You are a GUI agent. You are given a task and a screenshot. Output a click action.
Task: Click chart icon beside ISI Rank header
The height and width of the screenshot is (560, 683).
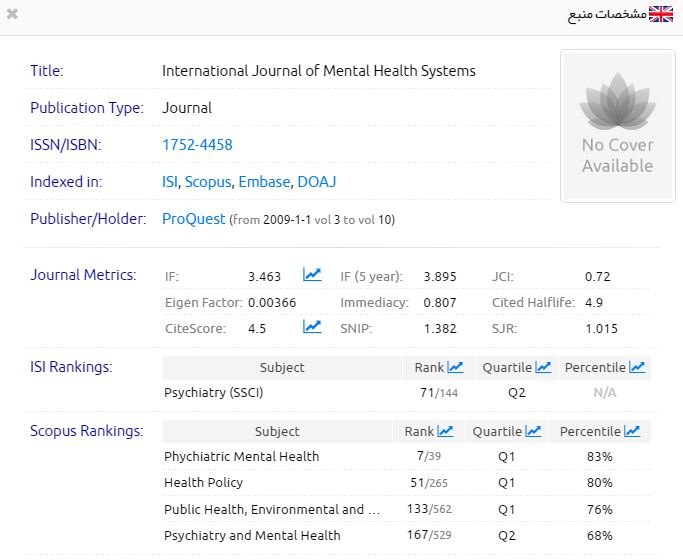click(x=455, y=368)
